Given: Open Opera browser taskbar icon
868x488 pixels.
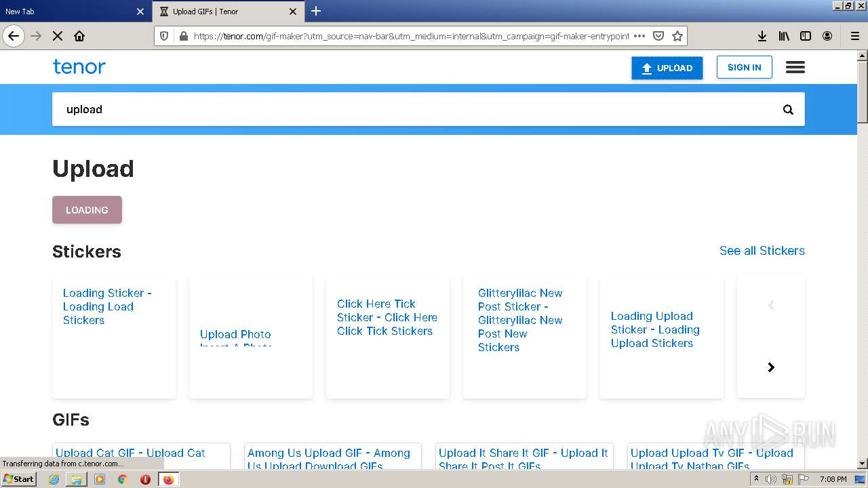Looking at the screenshot, I should coord(145,479).
